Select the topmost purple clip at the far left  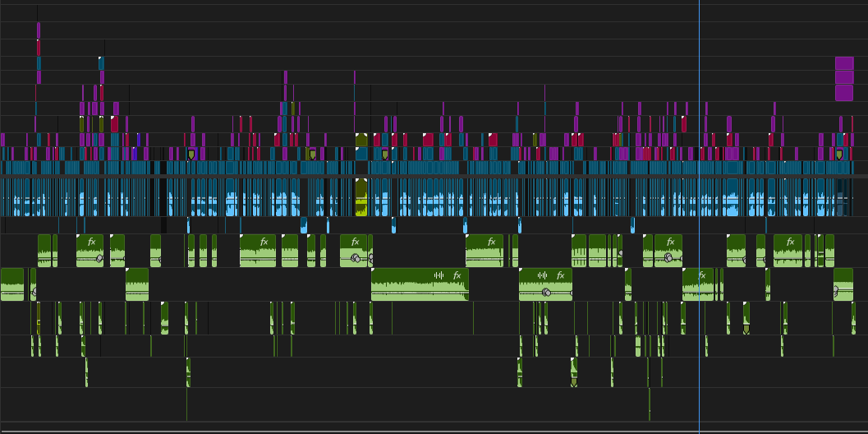[39, 30]
